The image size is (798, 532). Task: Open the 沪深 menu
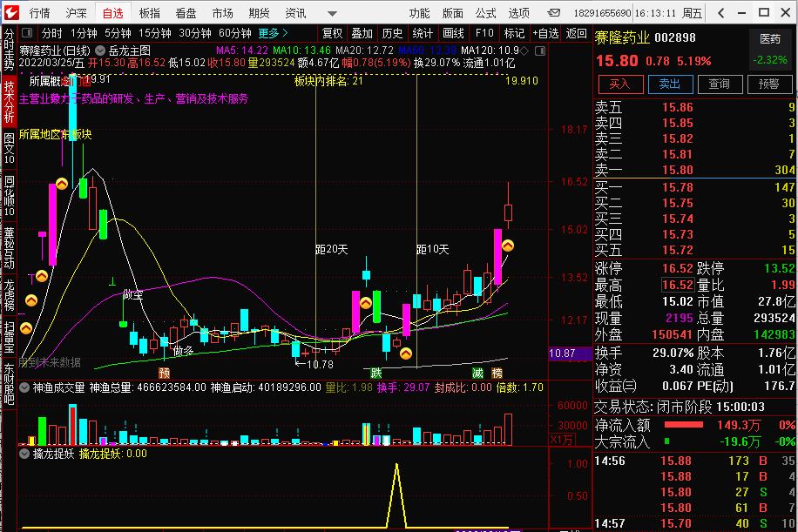point(76,13)
